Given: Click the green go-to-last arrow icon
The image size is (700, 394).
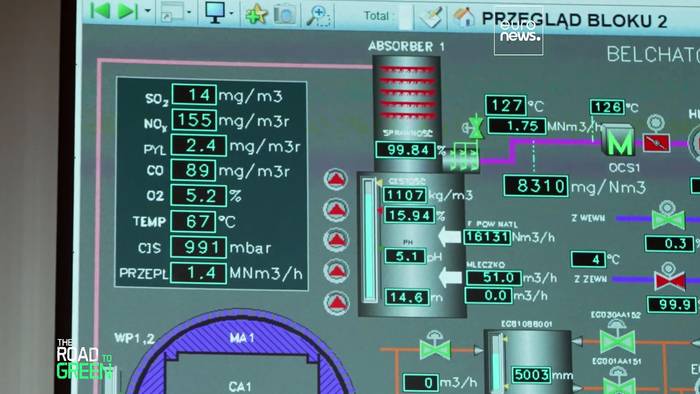Looking at the screenshot, I should click(127, 11).
